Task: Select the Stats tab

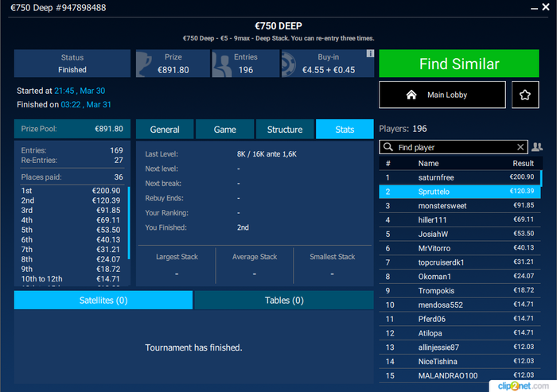Action: pos(345,130)
